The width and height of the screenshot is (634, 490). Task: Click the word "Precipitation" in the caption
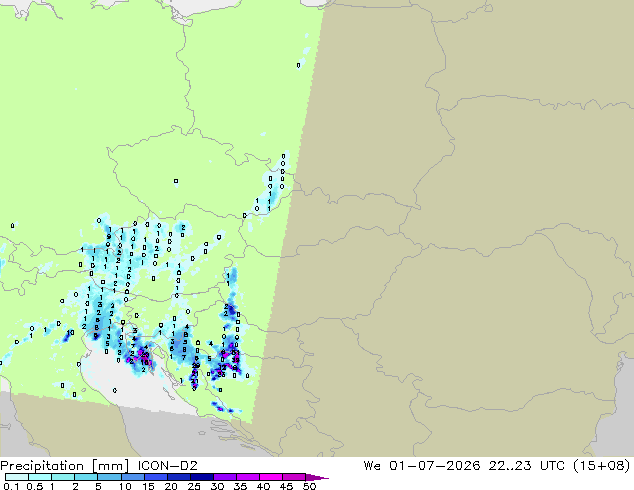pos(42,466)
